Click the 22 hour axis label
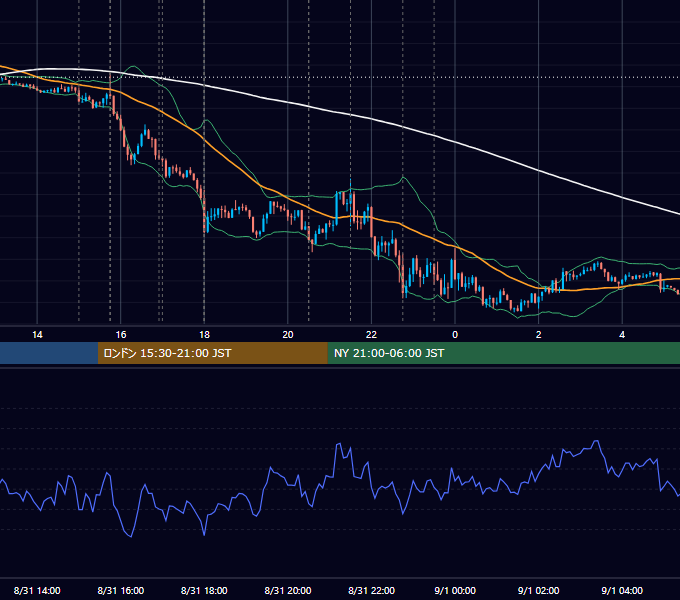The width and height of the screenshot is (680, 600). point(371,335)
